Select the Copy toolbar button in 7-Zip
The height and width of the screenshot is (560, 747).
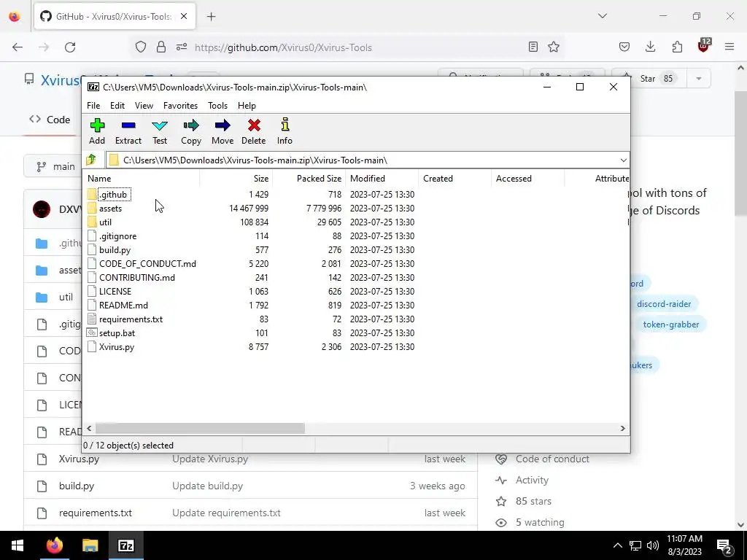click(191, 131)
